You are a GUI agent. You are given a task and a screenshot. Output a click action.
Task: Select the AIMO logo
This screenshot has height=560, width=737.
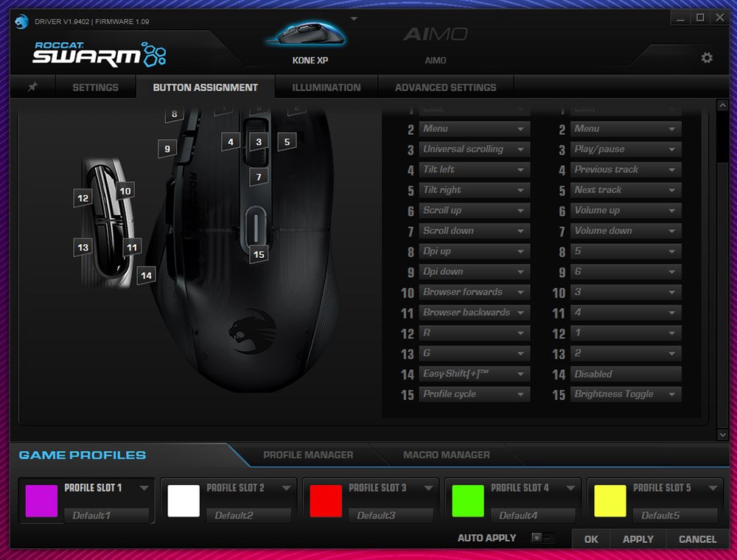436,35
